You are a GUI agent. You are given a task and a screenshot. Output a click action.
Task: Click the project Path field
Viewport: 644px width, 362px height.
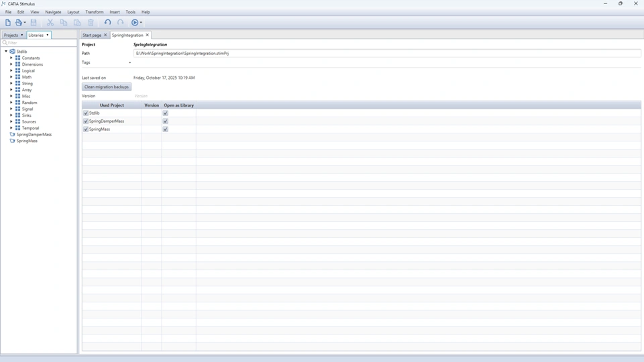click(x=387, y=54)
